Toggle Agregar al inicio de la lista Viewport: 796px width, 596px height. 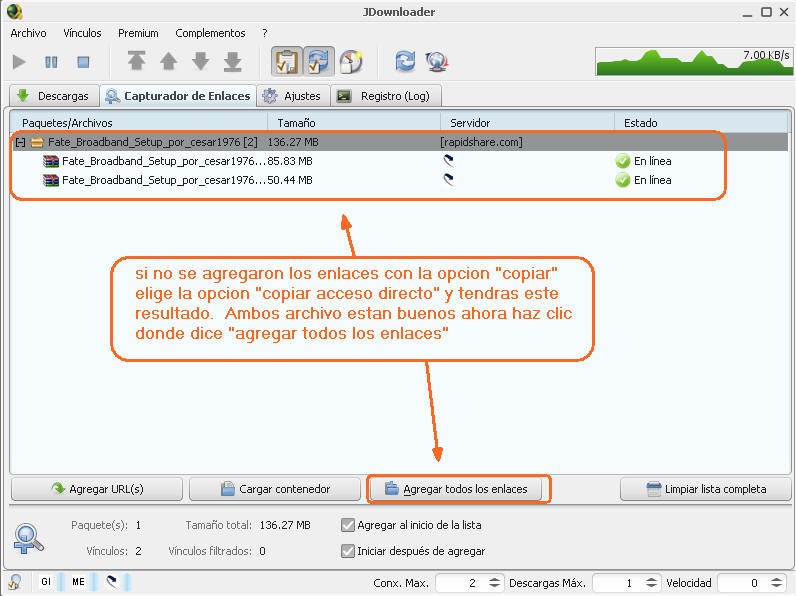click(348, 525)
